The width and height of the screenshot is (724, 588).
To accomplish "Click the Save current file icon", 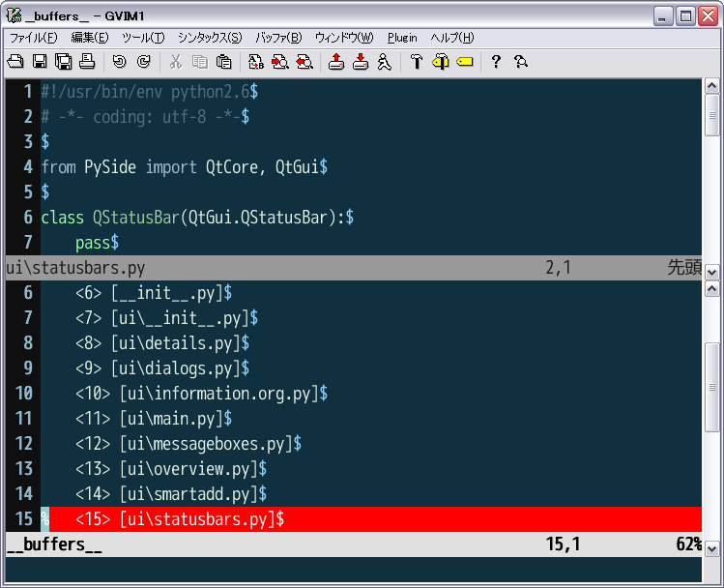I will (40, 62).
